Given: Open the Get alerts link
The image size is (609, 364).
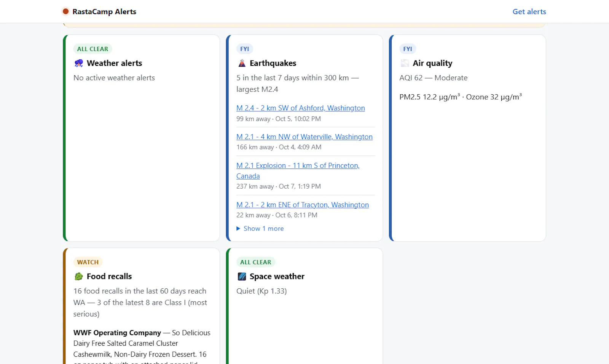Looking at the screenshot, I should click(x=529, y=11).
